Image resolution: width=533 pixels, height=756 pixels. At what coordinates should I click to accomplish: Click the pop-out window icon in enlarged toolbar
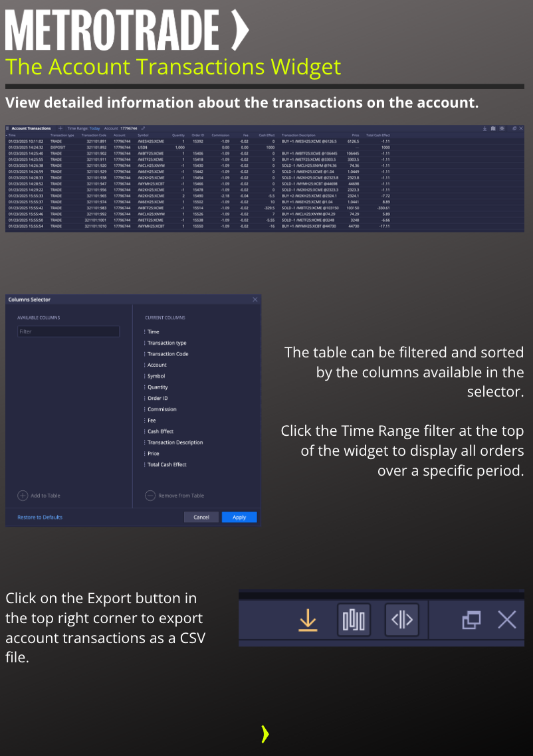point(471,620)
